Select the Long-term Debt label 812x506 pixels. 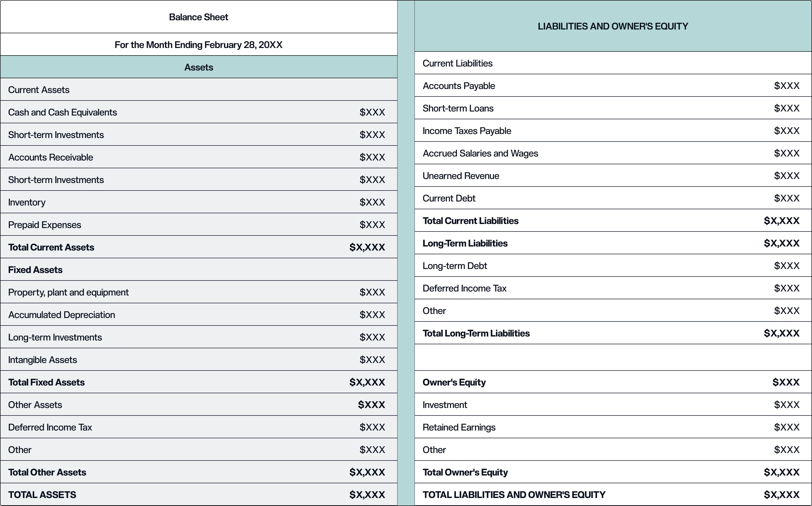tap(455, 266)
